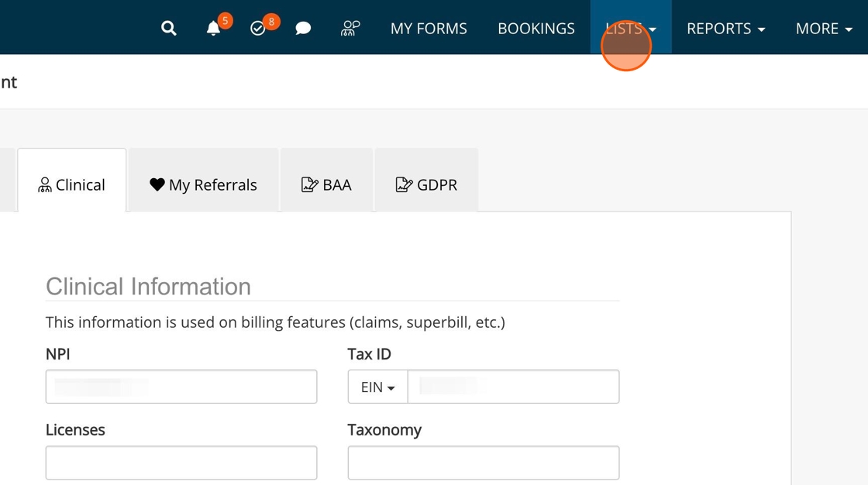
Task: Go to Bookings in navigation bar
Action: pyautogui.click(x=536, y=29)
